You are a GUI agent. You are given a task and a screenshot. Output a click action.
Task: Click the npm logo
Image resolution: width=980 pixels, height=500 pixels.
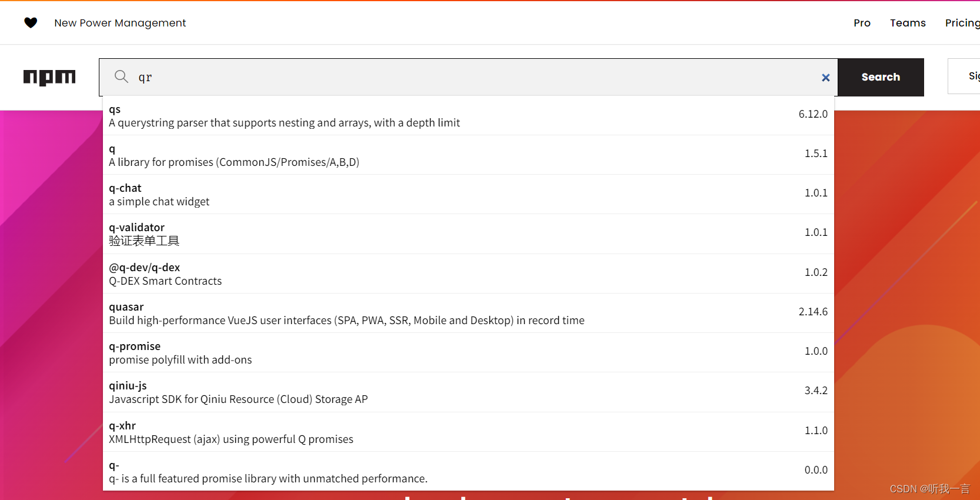[x=49, y=77]
